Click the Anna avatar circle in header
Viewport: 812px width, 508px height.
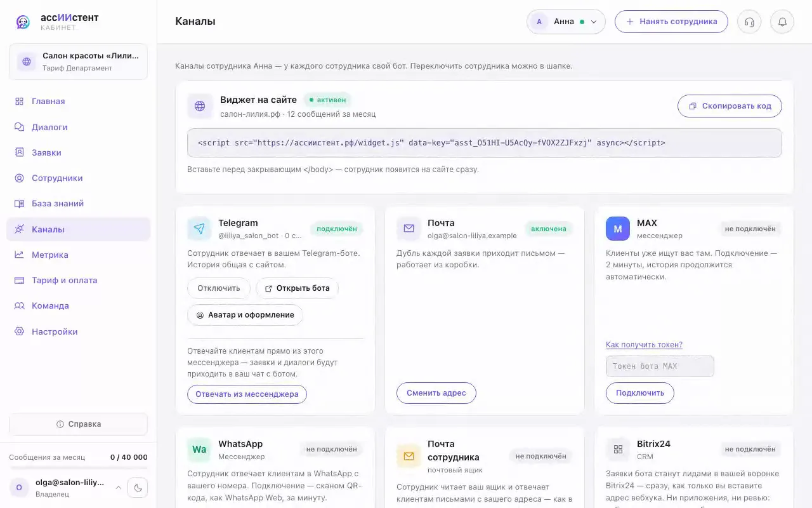coord(539,22)
